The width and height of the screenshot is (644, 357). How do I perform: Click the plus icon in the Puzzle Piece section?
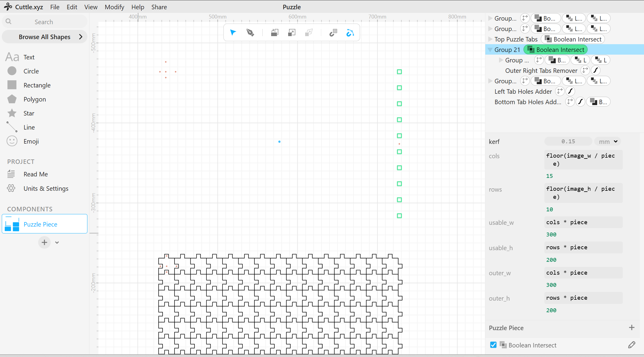pyautogui.click(x=631, y=327)
